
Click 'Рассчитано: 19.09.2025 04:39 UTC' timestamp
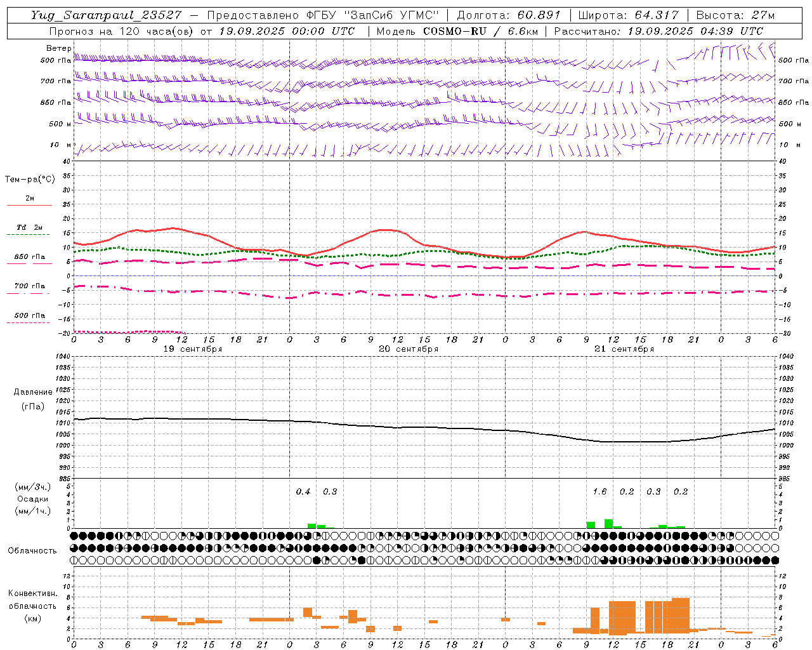(x=658, y=31)
